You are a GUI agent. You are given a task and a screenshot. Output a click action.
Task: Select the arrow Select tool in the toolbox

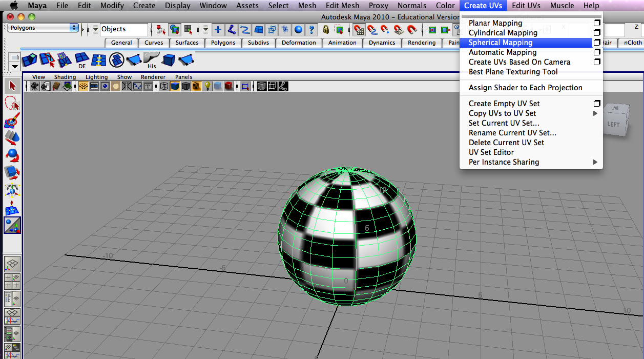pos(12,86)
